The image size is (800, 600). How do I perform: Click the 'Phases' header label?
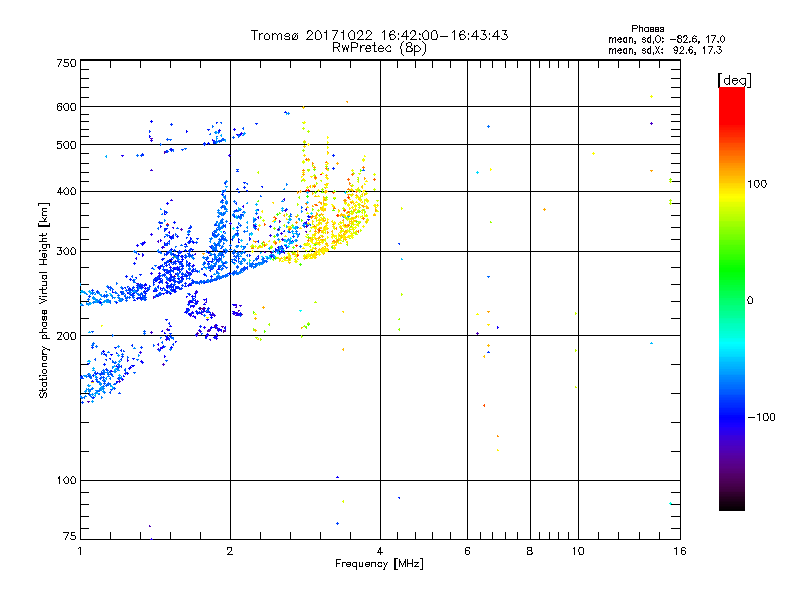[647, 29]
